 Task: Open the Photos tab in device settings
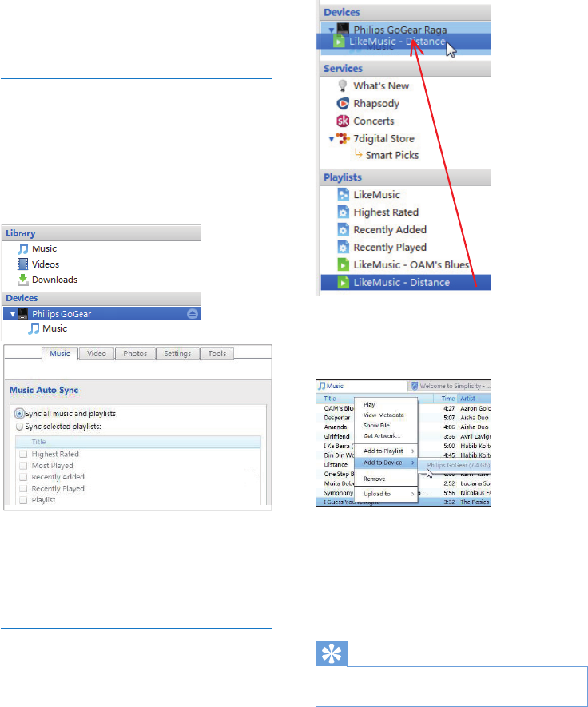(x=135, y=353)
